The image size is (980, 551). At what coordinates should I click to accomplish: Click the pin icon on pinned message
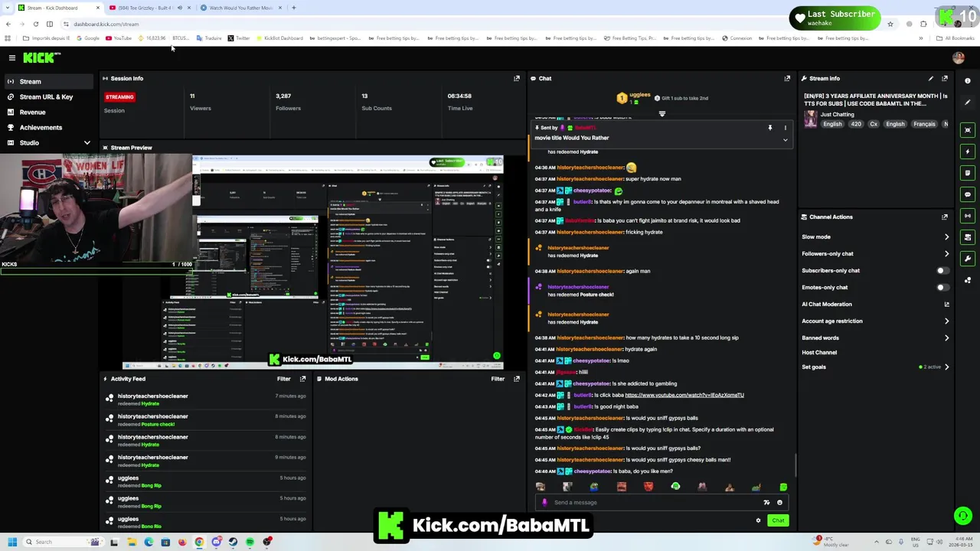(770, 128)
